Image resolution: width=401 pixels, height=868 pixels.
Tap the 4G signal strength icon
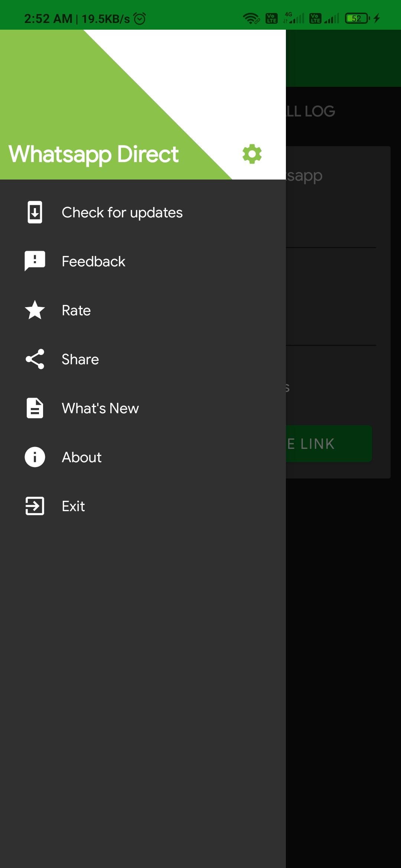point(294,18)
